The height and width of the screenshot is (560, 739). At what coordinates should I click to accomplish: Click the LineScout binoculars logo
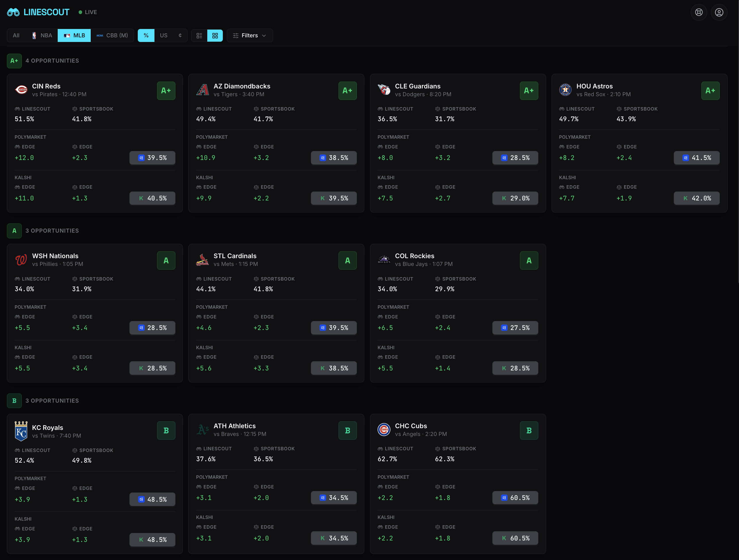(x=13, y=12)
